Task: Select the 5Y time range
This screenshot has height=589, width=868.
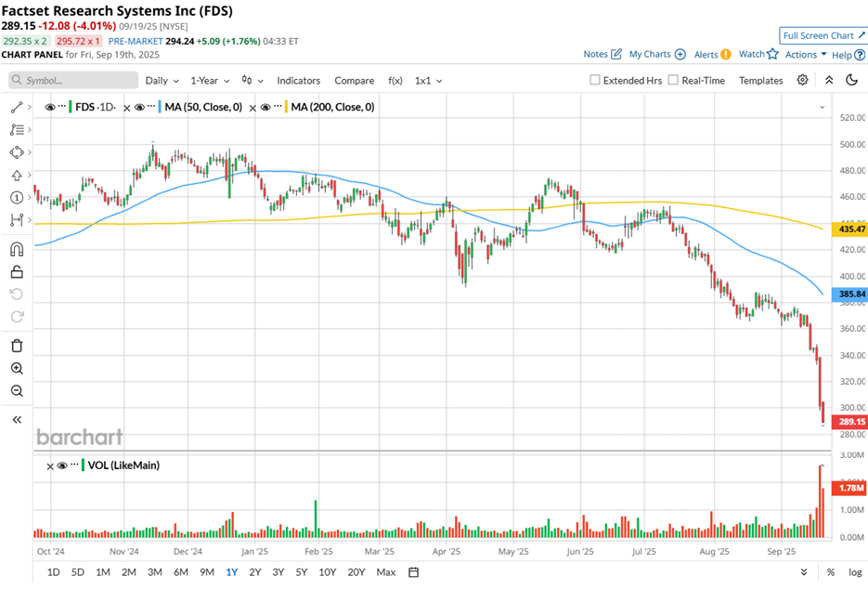Action: [301, 572]
